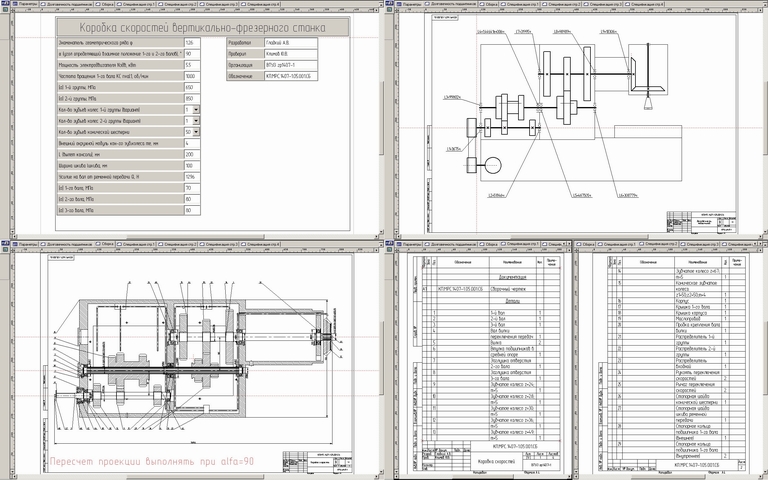Click the shaft angle field showing 90
The width and height of the screenshot is (768, 480).
click(192, 54)
